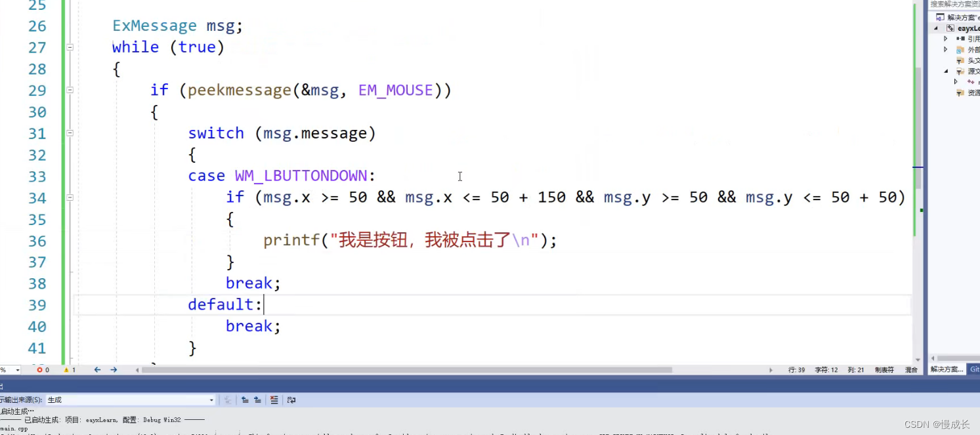Collapse the while (true) block on line 27
Image resolution: width=980 pixels, height=435 pixels.
coord(70,47)
